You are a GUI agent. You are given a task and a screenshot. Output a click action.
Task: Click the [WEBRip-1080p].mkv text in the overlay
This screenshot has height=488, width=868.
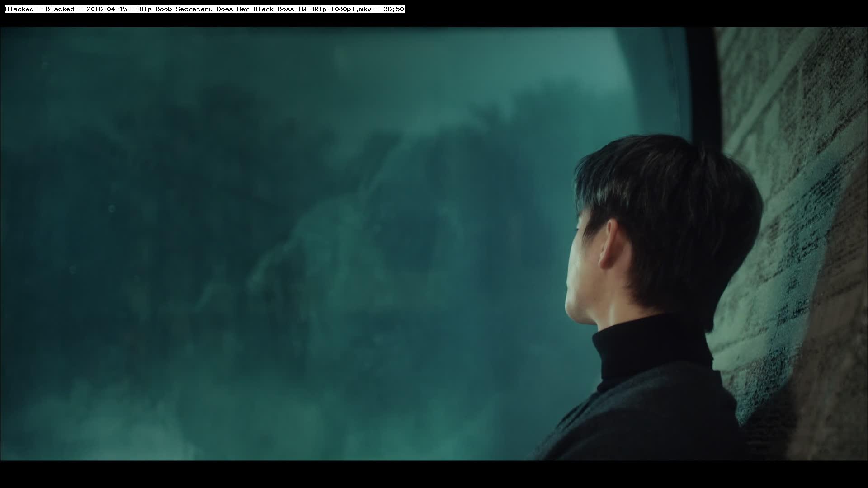[335, 9]
